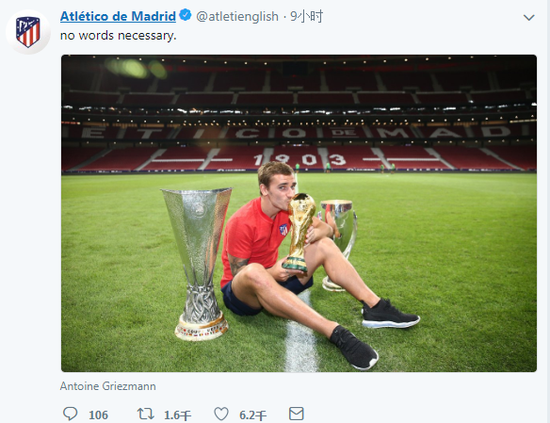Click the 1.6千 retweet count

pyautogui.click(x=177, y=415)
